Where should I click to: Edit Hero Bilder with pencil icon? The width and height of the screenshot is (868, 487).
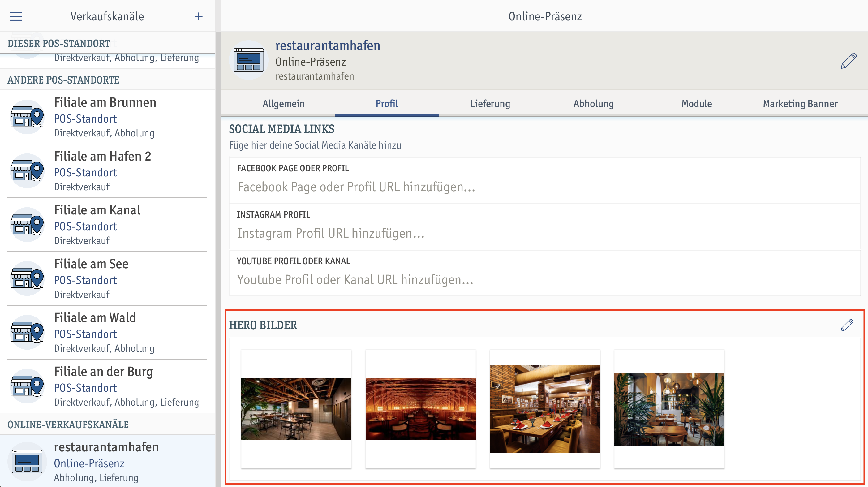coord(847,325)
